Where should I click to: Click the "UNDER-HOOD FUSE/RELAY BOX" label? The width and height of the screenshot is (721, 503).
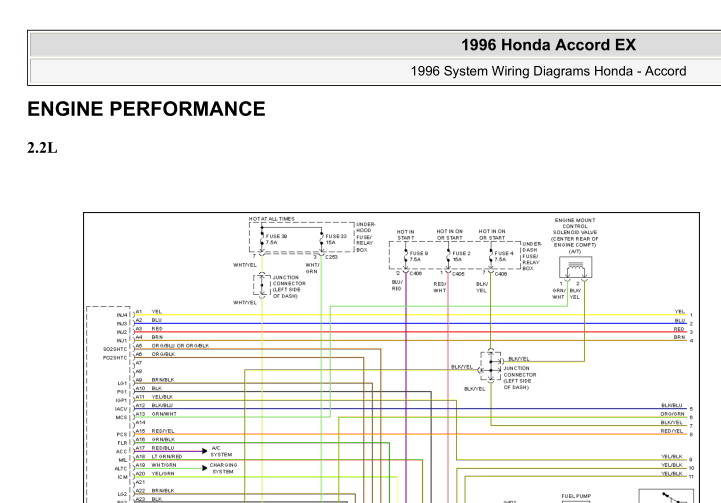click(x=366, y=237)
